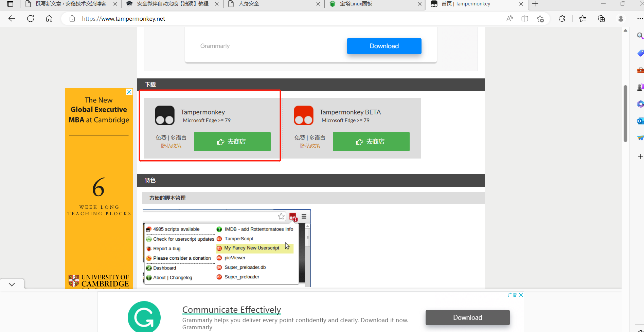Close the bottom Grammarly ad banner
This screenshot has width=644, height=332.
[521, 295]
